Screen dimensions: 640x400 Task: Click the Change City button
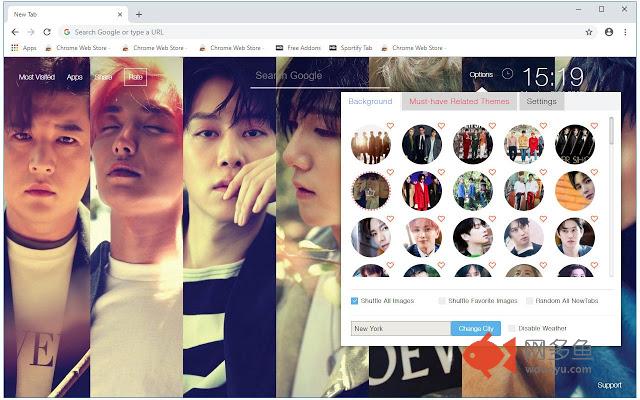[476, 328]
